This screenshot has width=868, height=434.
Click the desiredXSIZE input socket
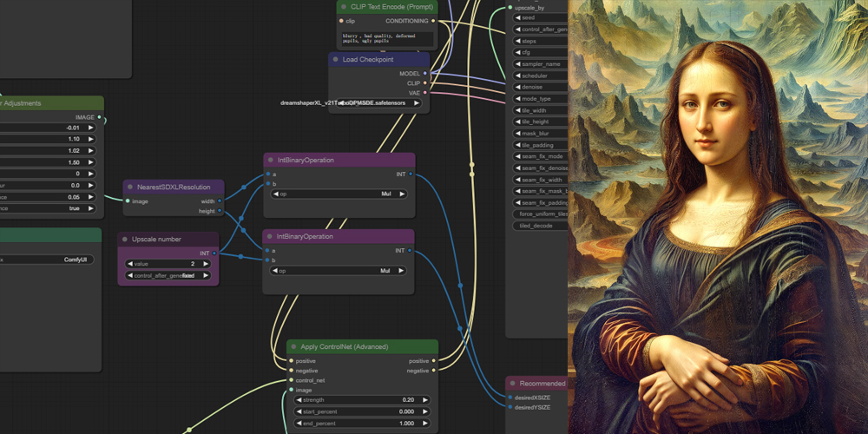coord(510,398)
